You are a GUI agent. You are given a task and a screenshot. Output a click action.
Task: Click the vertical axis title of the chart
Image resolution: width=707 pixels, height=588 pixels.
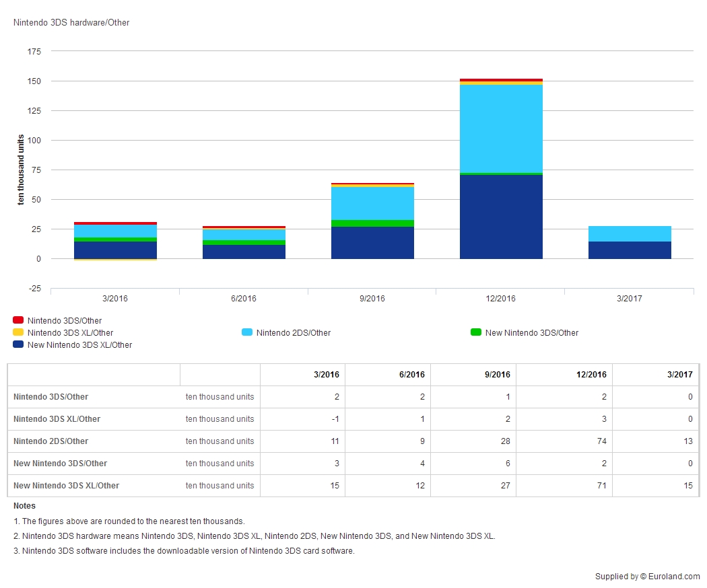point(21,170)
